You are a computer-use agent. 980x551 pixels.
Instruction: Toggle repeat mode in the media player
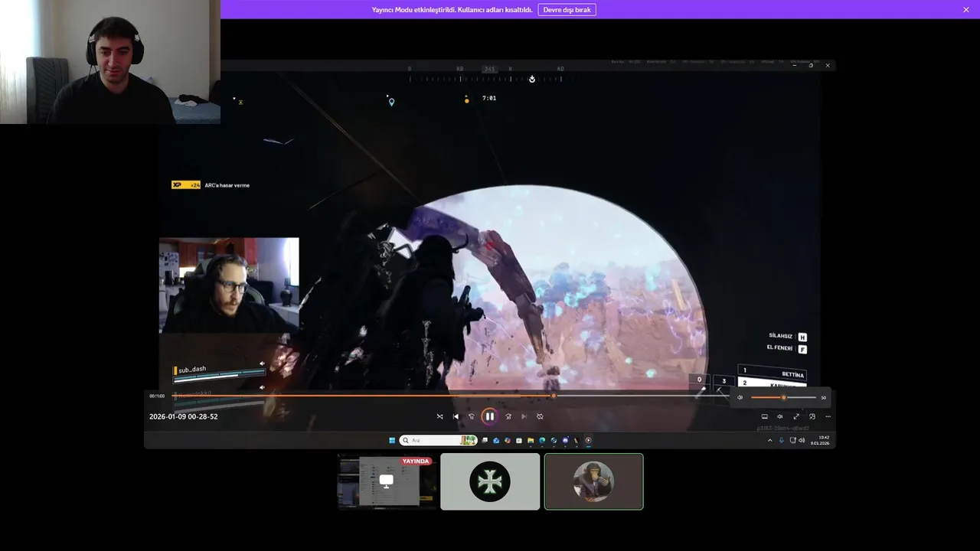540,416
